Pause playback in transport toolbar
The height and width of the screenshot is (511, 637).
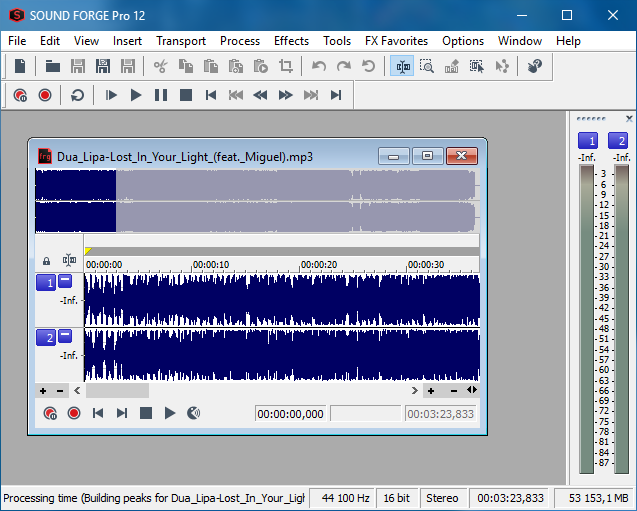[x=161, y=95]
